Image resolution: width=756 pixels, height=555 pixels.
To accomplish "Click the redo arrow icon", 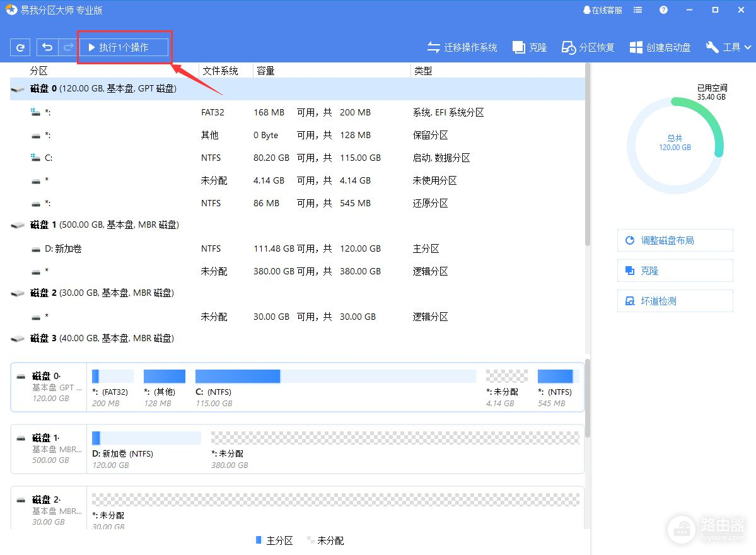I will pos(67,47).
